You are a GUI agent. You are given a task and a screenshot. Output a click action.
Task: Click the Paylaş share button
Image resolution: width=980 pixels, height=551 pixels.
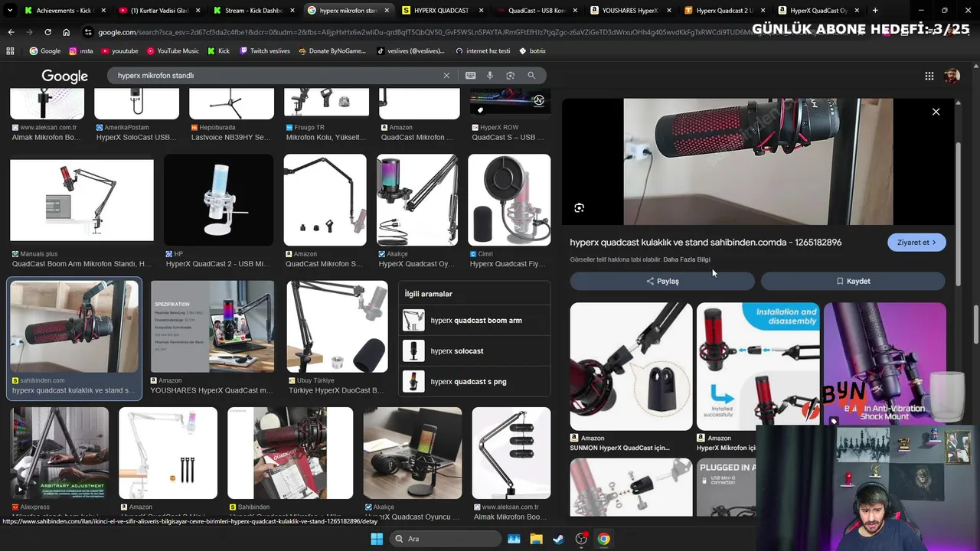pyautogui.click(x=662, y=281)
